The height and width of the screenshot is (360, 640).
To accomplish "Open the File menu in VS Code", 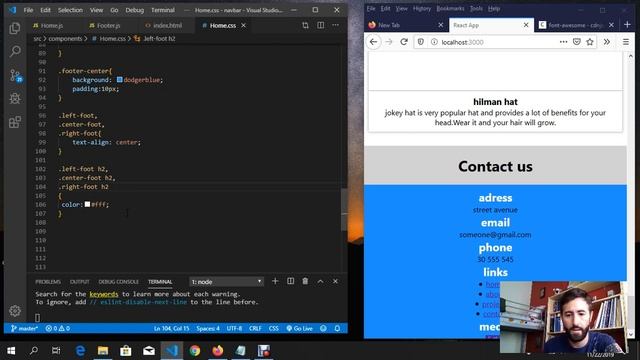I will [28, 10].
